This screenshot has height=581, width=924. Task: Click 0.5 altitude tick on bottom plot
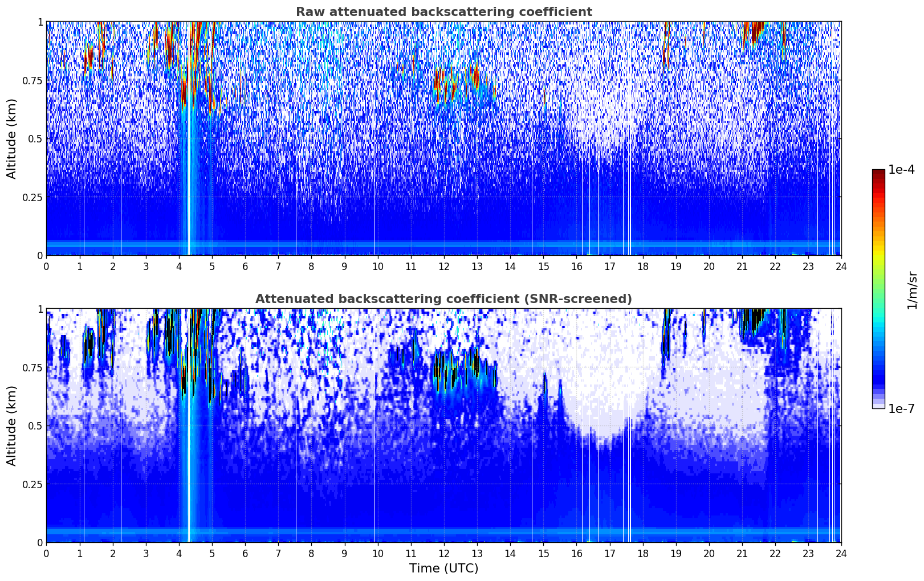tap(36, 425)
